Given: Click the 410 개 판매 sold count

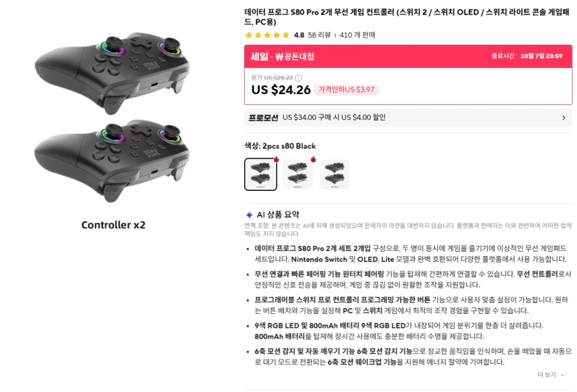Looking at the screenshot, I should click(x=357, y=35).
